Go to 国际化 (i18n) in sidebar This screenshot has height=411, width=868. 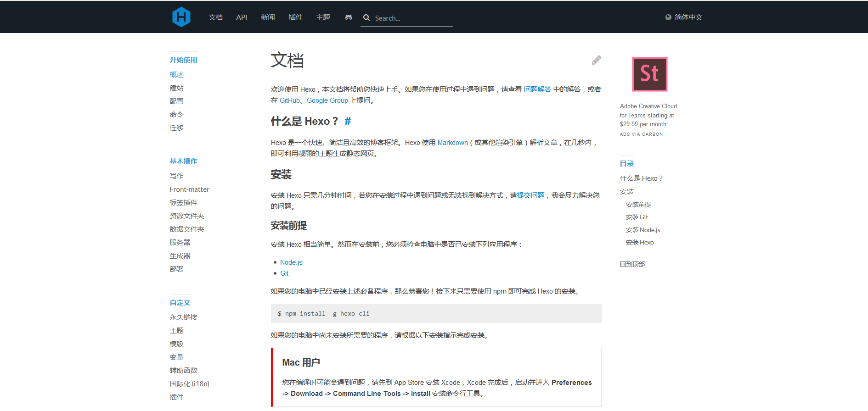click(189, 383)
